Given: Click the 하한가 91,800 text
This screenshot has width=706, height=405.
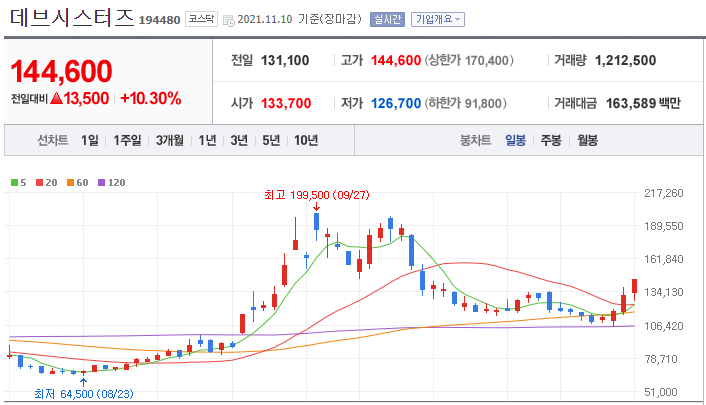Looking at the screenshot, I should (466, 103).
